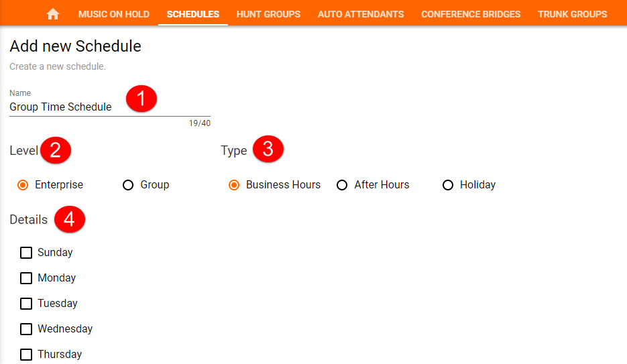The image size is (627, 364).
Task: Check the Tuesday checkbox
Action: pyautogui.click(x=26, y=304)
